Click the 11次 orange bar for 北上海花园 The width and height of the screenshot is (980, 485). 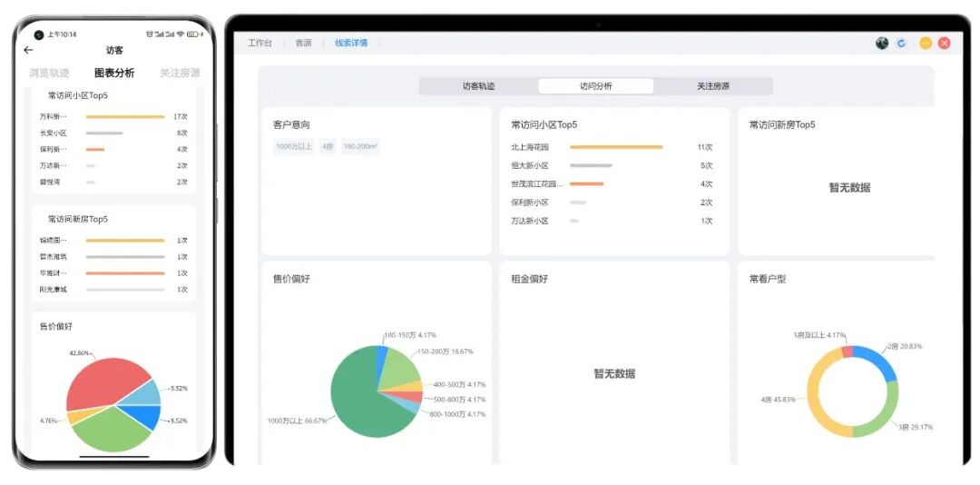coord(616,147)
